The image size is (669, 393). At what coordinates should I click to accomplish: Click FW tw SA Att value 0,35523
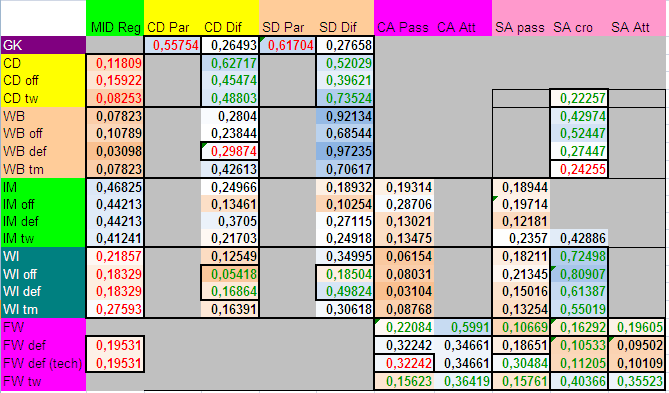pyautogui.click(x=637, y=381)
